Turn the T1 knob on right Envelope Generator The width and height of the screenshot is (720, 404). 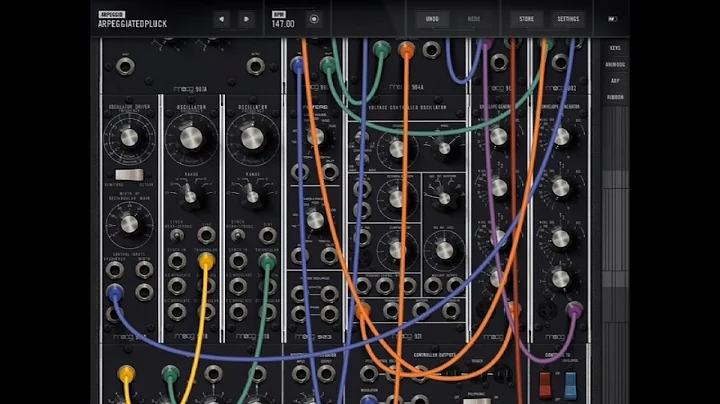pos(561,136)
